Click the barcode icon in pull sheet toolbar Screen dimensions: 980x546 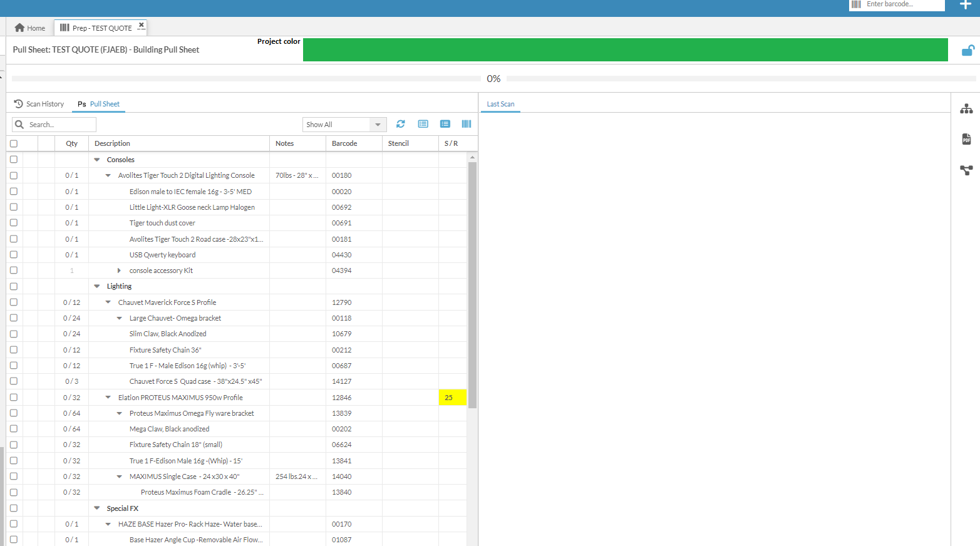tap(467, 124)
